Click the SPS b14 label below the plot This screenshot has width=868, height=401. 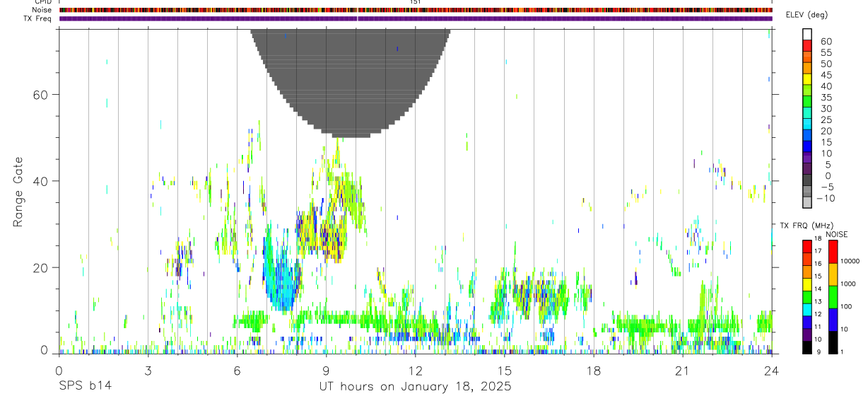(x=85, y=387)
